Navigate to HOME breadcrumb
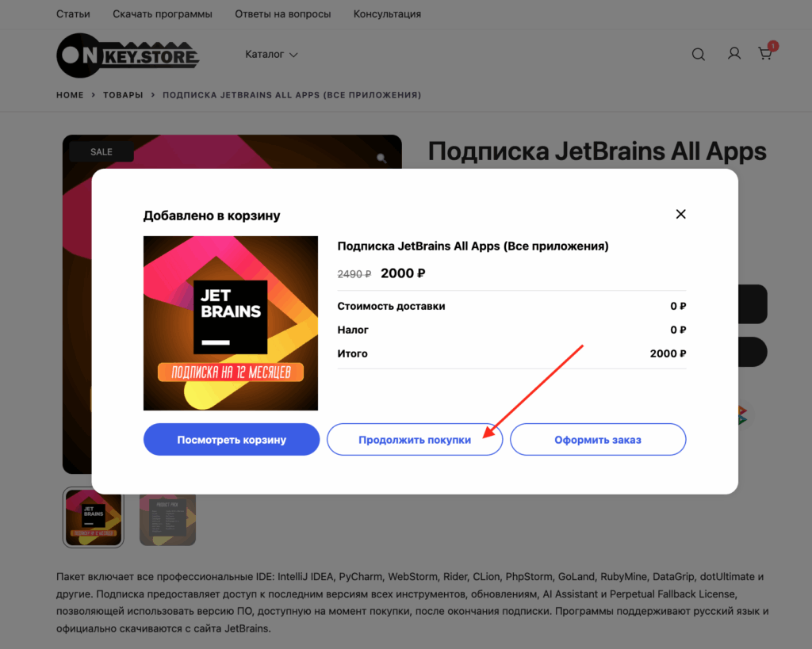Viewport: 812px width, 649px height. tap(70, 95)
